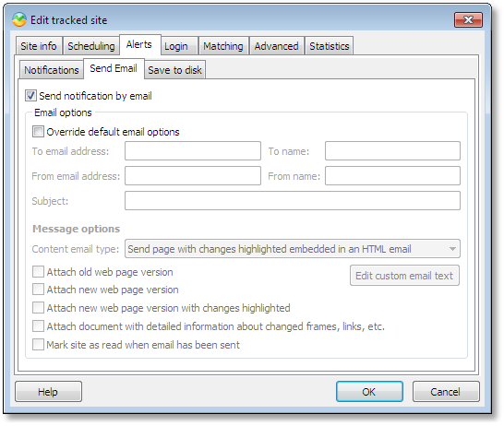504x426 pixels.
Task: Go to the Login tab
Action: point(176,46)
